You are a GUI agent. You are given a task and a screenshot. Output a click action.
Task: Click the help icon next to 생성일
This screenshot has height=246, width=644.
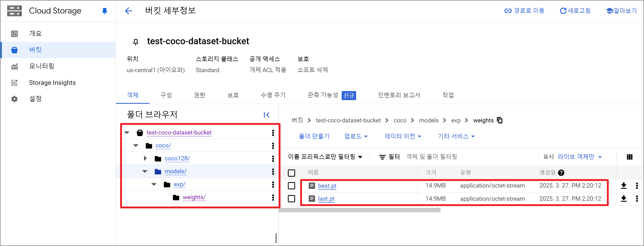pos(561,173)
